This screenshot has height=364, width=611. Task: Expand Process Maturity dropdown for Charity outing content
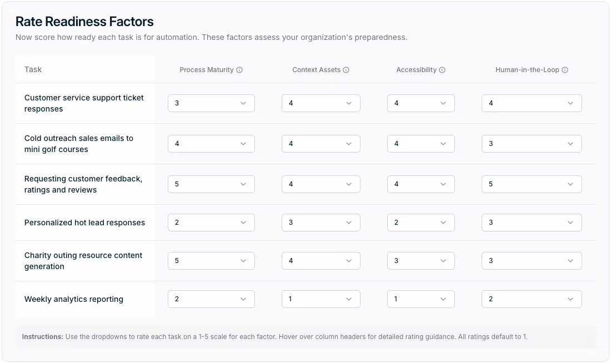click(x=211, y=261)
